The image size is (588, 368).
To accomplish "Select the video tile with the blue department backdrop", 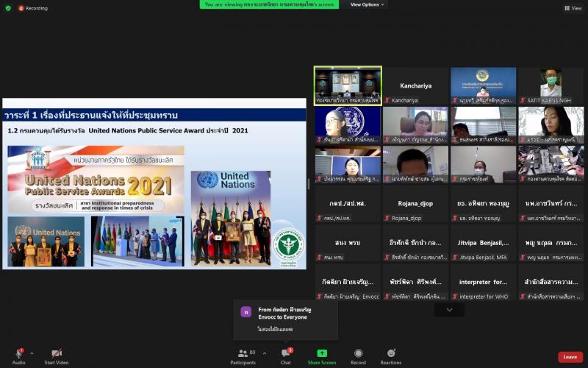I will pos(484,85).
